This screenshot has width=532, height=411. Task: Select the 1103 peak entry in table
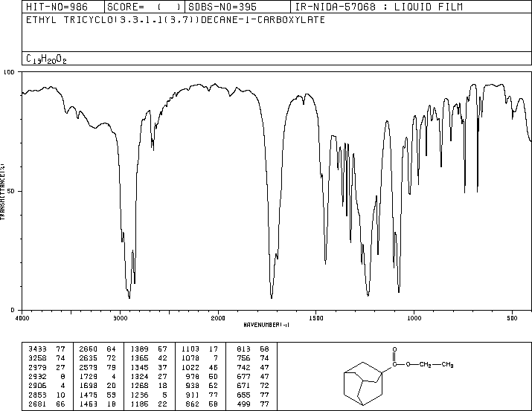199,349
